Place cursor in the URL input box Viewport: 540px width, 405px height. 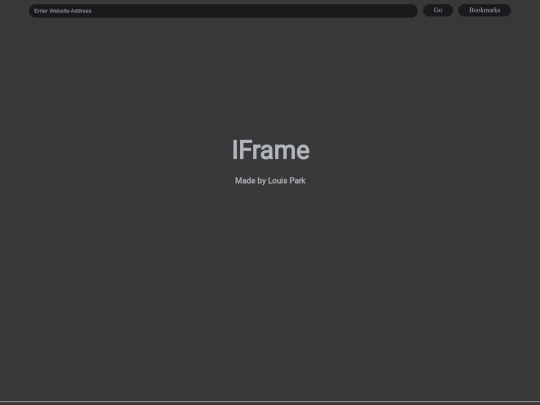[223, 11]
